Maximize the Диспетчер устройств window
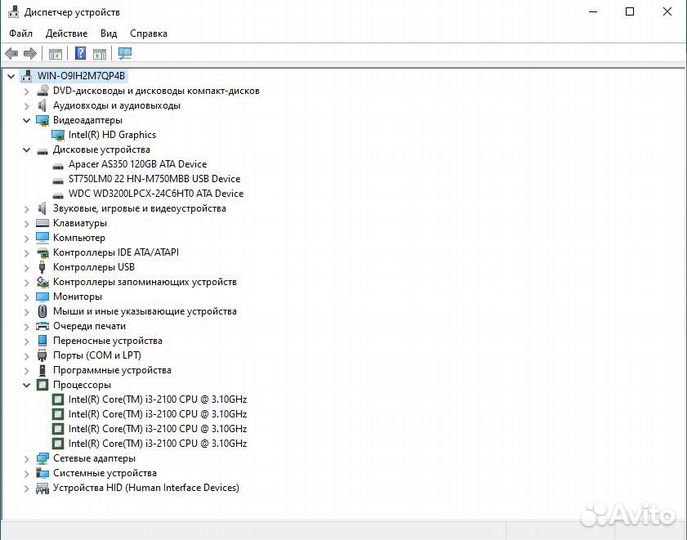The width and height of the screenshot is (687, 540). pos(630,12)
